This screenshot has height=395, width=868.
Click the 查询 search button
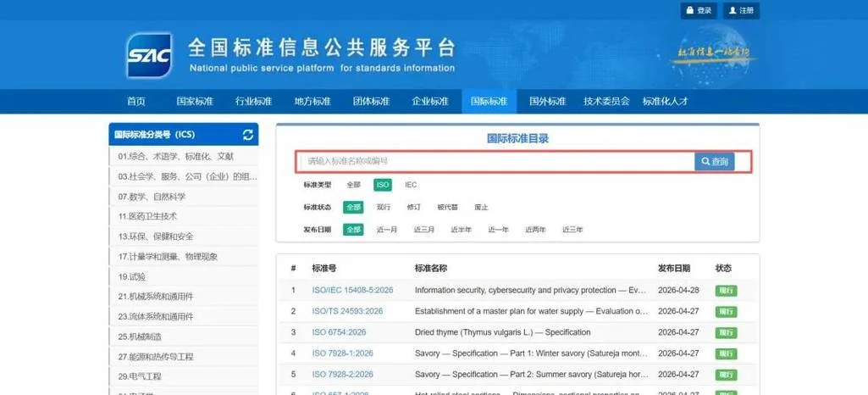714,161
